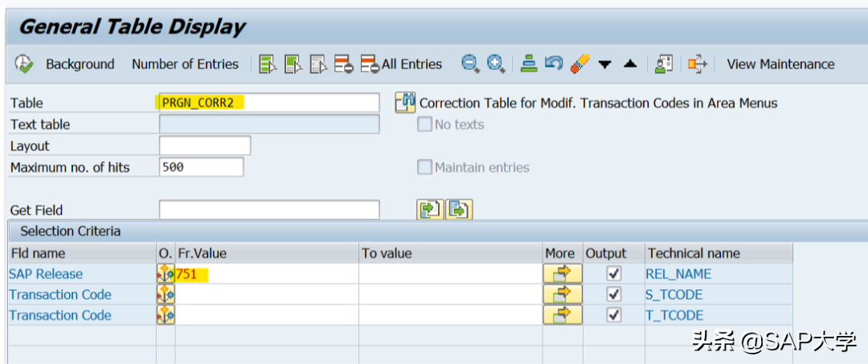Click More arrow button for SAP Release

tap(563, 274)
